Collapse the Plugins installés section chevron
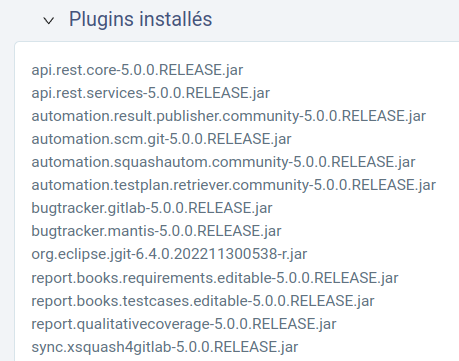Image resolution: width=459 pixels, height=361 pixels. [x=49, y=21]
